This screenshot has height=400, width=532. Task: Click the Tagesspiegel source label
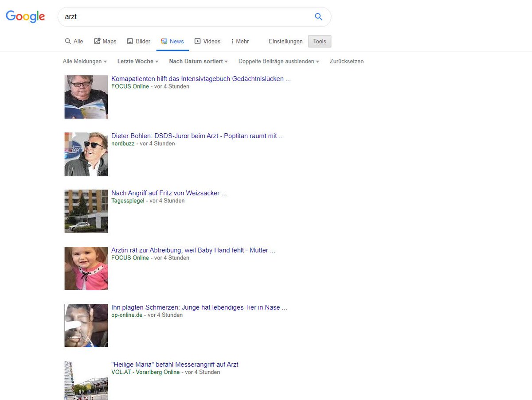point(128,201)
